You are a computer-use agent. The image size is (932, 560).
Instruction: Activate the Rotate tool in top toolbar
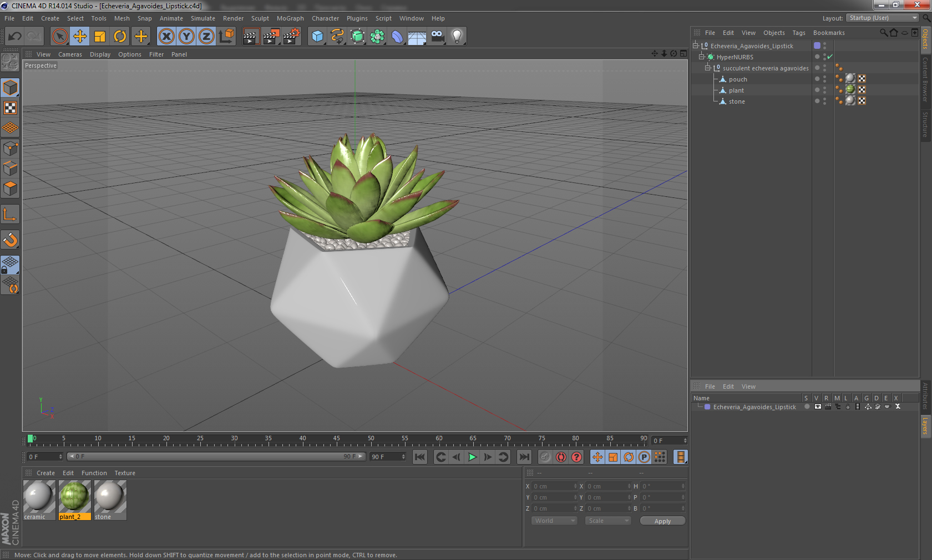[x=120, y=37]
